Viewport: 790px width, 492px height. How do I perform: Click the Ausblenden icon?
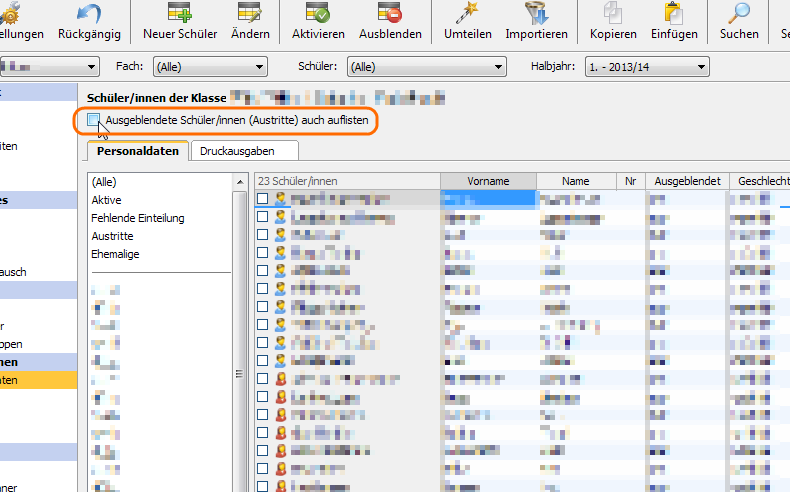390,14
